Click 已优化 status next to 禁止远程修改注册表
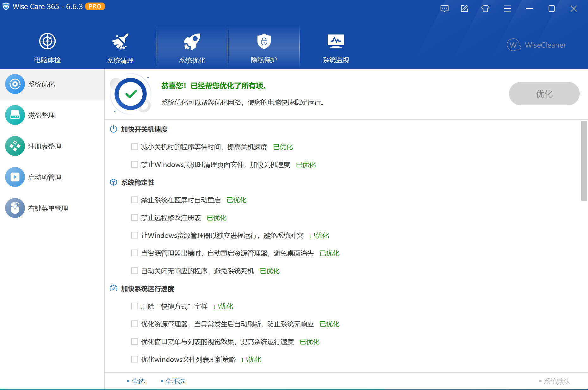 [x=217, y=218]
